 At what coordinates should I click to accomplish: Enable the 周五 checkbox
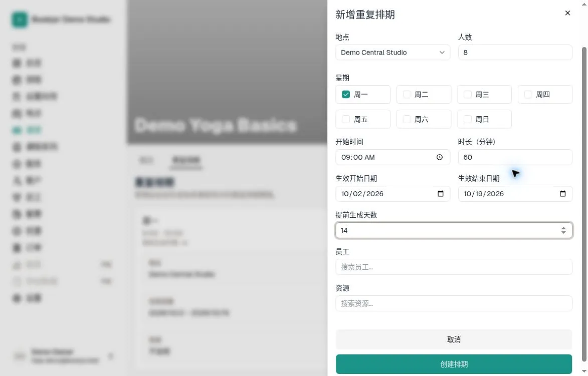(346, 119)
